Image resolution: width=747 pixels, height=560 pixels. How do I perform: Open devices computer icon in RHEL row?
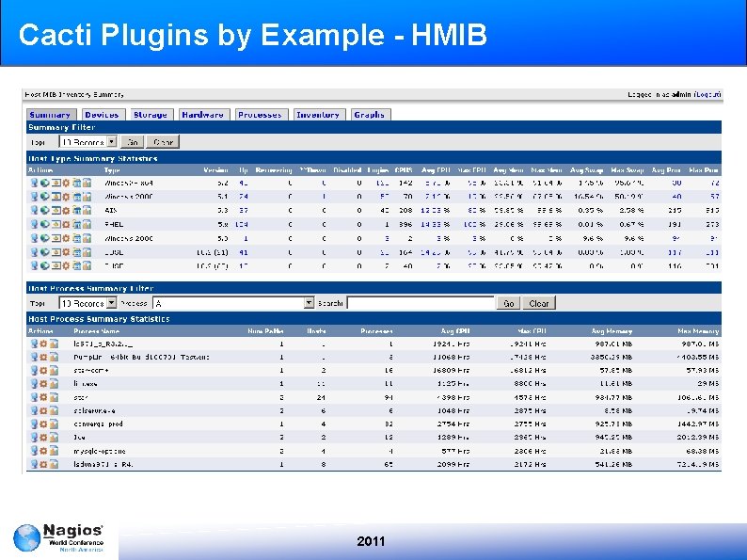click(34, 224)
